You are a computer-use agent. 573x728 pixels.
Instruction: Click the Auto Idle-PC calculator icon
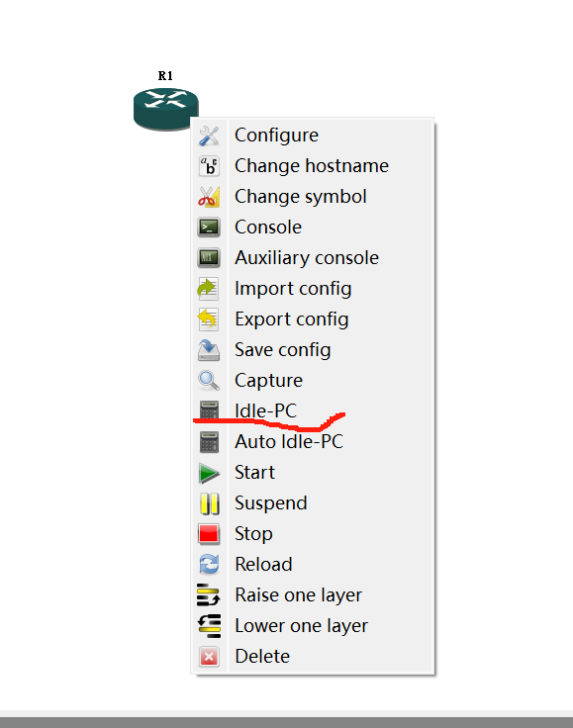(x=209, y=442)
